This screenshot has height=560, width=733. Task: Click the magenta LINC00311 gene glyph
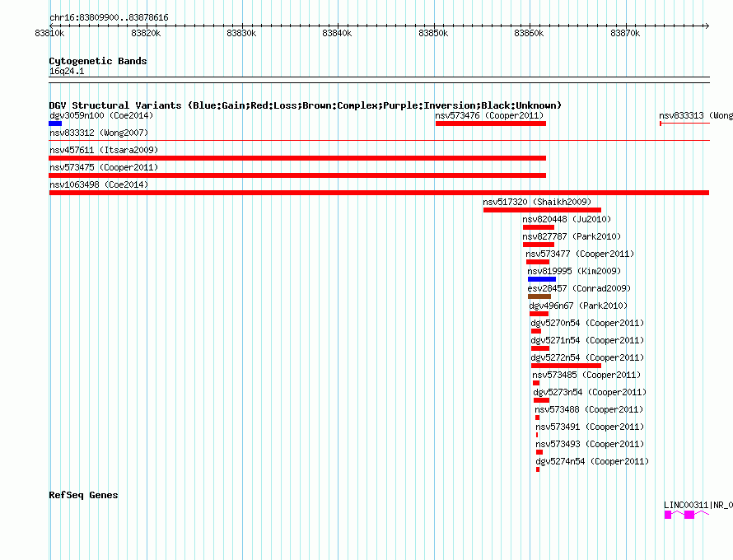(687, 515)
